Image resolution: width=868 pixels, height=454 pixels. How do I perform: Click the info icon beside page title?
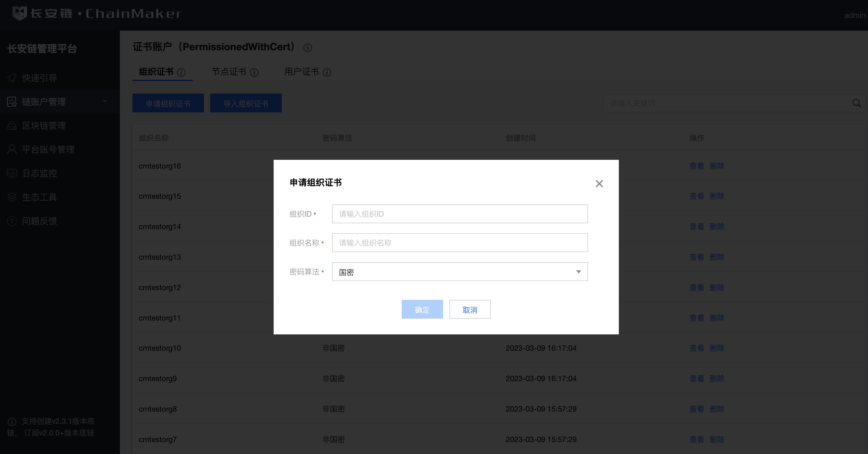tap(307, 47)
